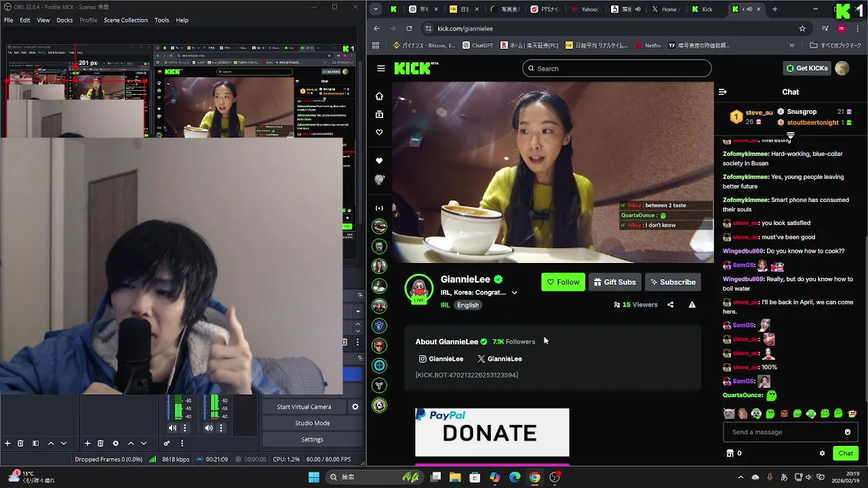Screen dimensions: 868x488
Task: Report stream with warning icon
Action: click(x=692, y=305)
